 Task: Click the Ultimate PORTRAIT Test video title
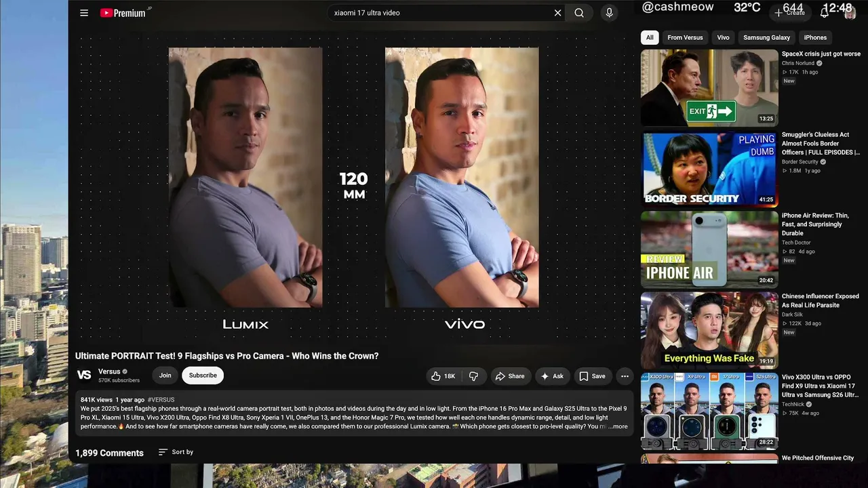pos(227,356)
